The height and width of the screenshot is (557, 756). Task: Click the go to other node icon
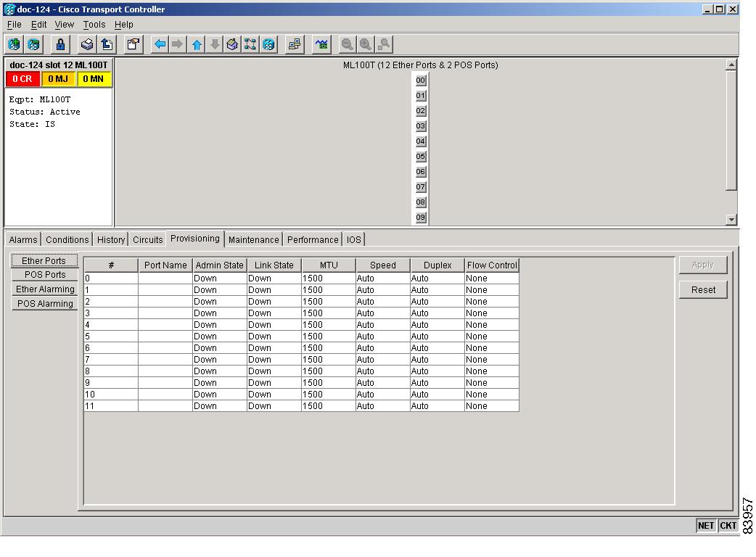[x=268, y=45]
